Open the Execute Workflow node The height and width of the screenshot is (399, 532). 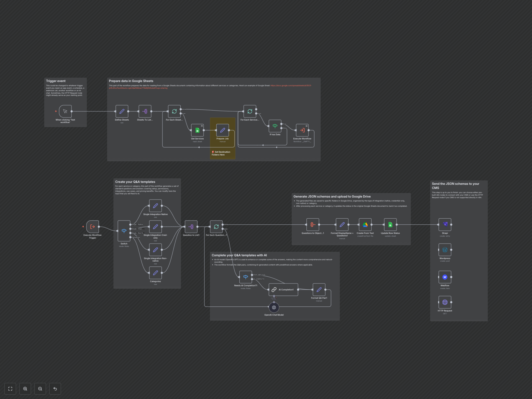302,130
